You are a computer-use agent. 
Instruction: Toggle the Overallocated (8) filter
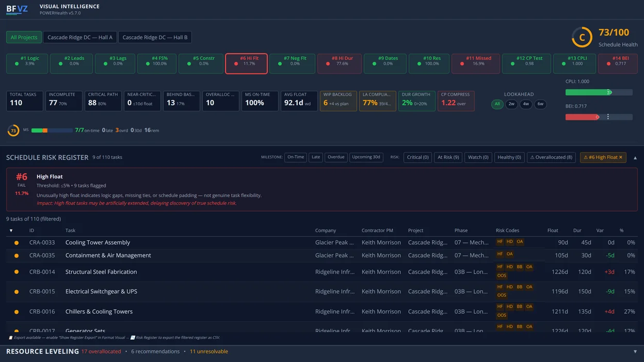click(551, 157)
